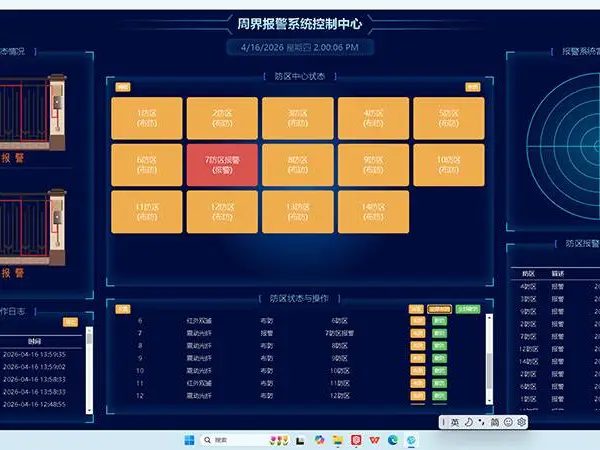The width and height of the screenshot is (600, 450).
Task: Open the Windows Start menu
Action: click(x=189, y=440)
